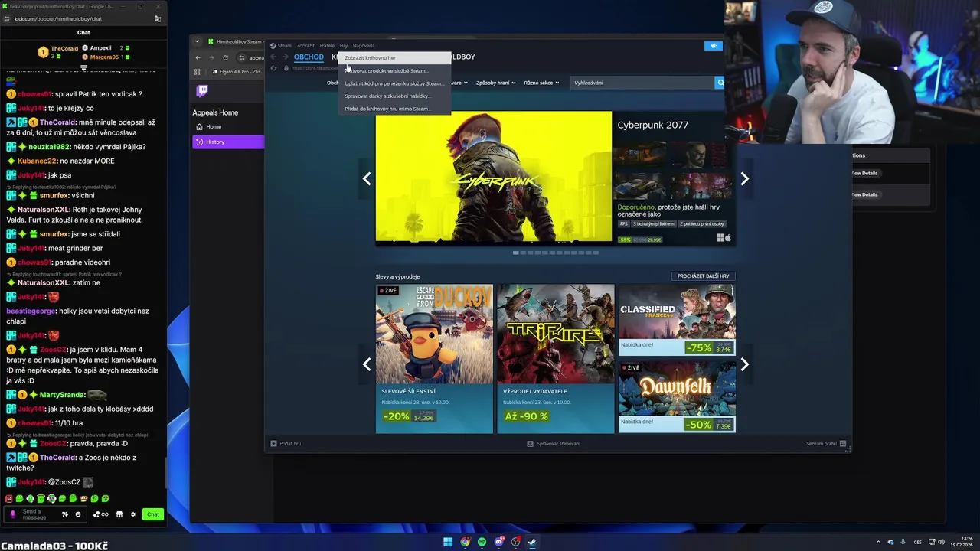Screen dimensions: 980x551
Task: Choose Spravovat dárky a zkušební nabídky
Action: [394, 96]
